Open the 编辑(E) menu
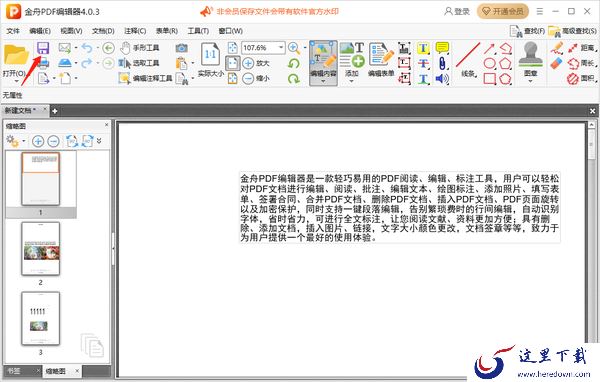Screen dimensions: 600x382 coord(40,31)
